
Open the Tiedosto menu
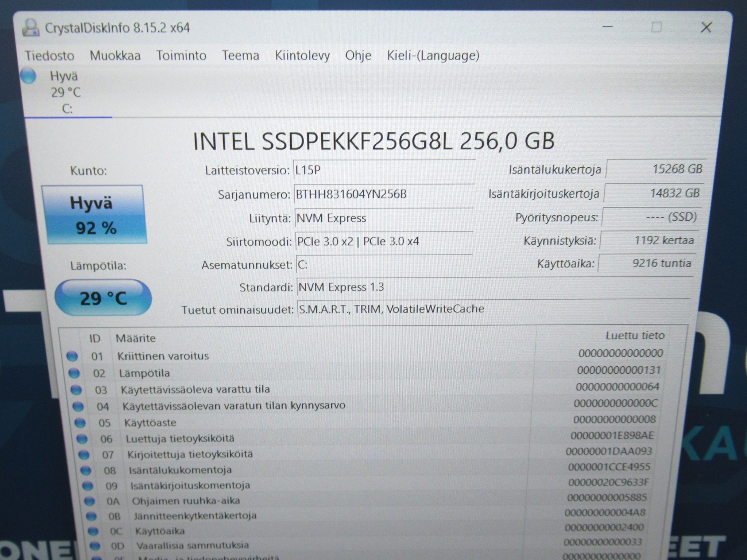pos(49,55)
